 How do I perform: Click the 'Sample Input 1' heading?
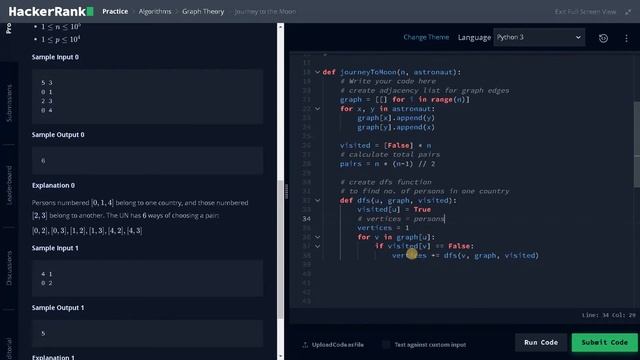point(55,248)
